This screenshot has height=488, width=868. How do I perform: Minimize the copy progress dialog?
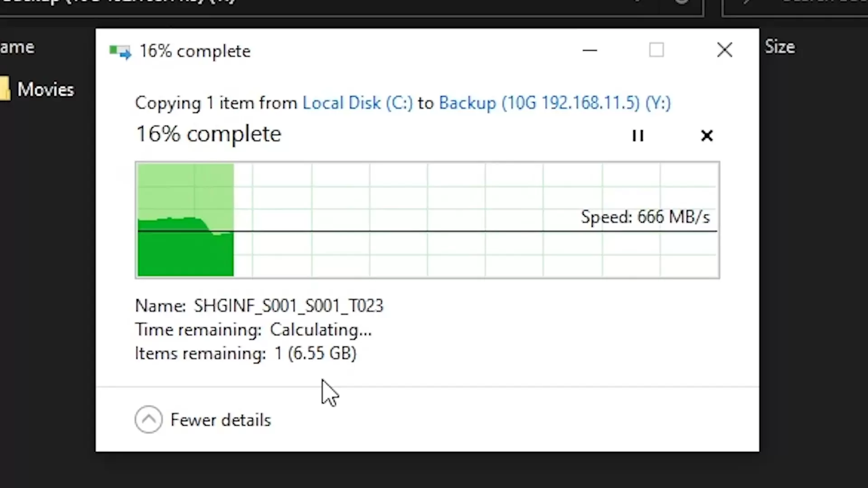[590, 50]
